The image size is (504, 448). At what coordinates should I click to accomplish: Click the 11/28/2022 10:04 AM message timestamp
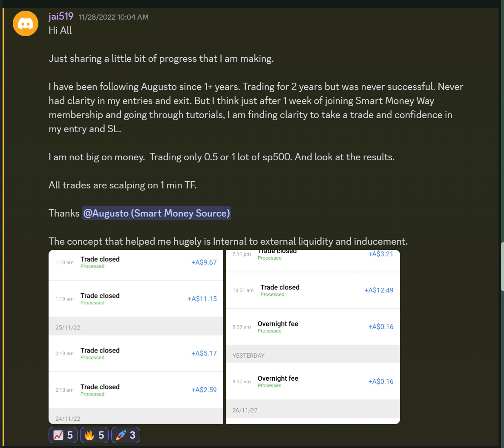point(114,17)
